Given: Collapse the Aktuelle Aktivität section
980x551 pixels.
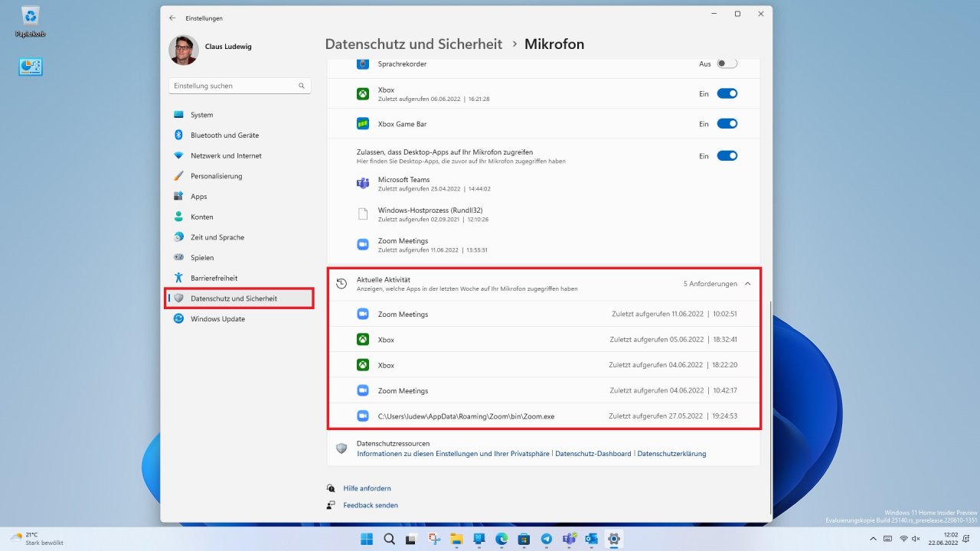Looking at the screenshot, I should point(748,284).
